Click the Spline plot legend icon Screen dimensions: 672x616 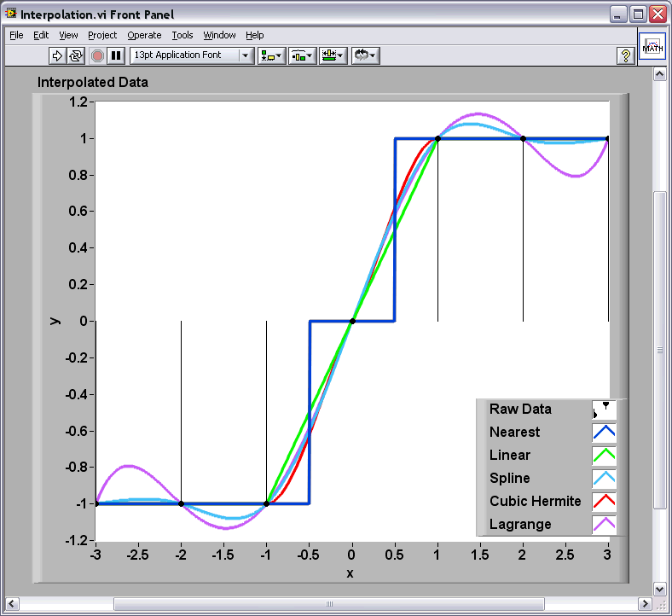click(x=604, y=479)
